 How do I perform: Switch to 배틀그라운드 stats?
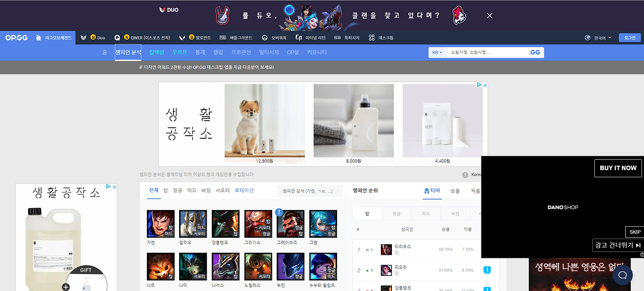236,38
